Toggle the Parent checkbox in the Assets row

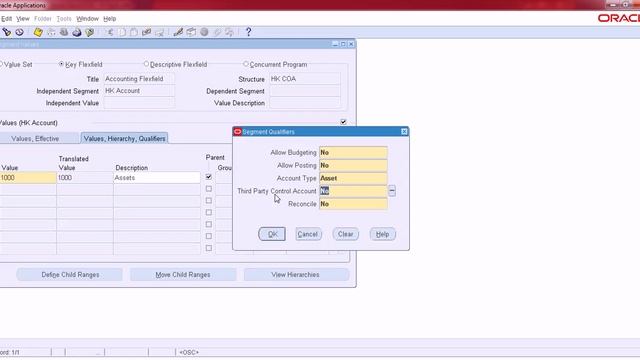click(209, 177)
